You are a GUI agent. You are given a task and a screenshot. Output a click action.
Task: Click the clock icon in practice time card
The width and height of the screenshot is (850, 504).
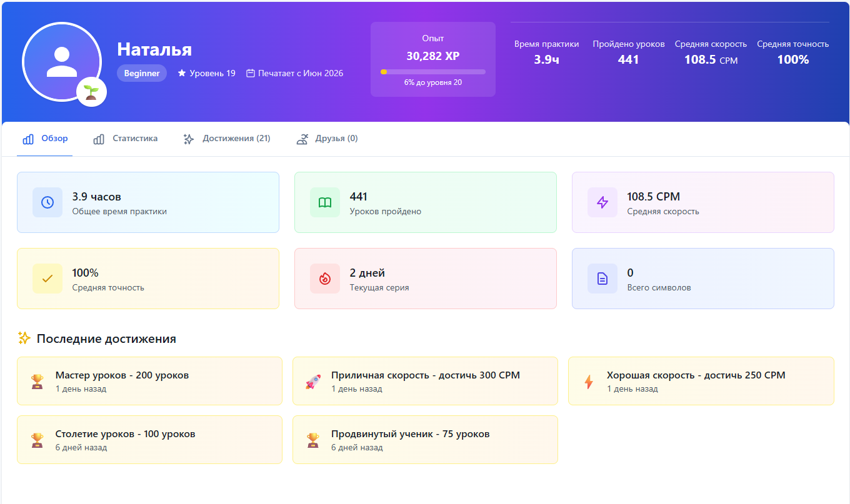(x=47, y=202)
